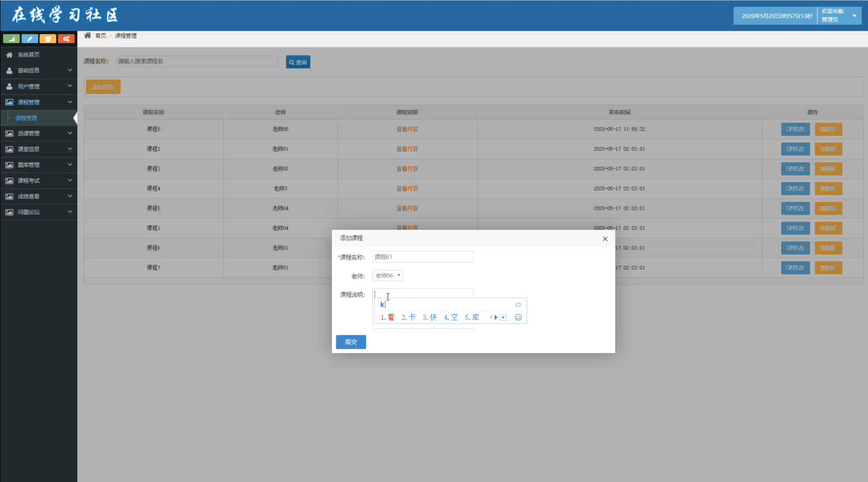Delete 课程3 with the 删除 button
The height and width of the screenshot is (482, 868).
pyautogui.click(x=828, y=169)
